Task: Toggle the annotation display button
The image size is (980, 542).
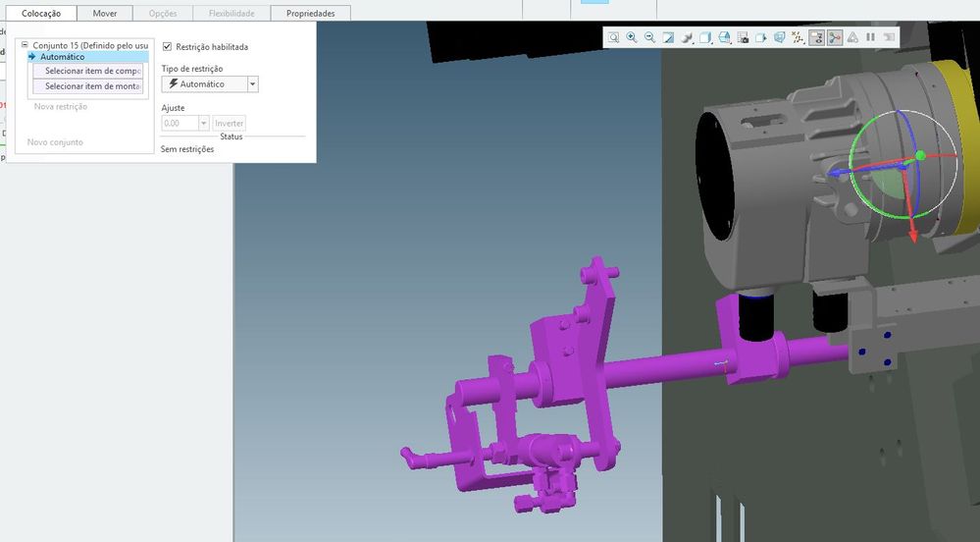Action: [816, 37]
